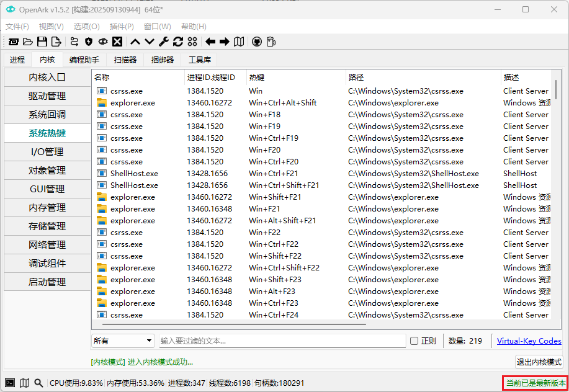
Task: Click the 当前已是最新版本 status text
Action: click(x=535, y=383)
